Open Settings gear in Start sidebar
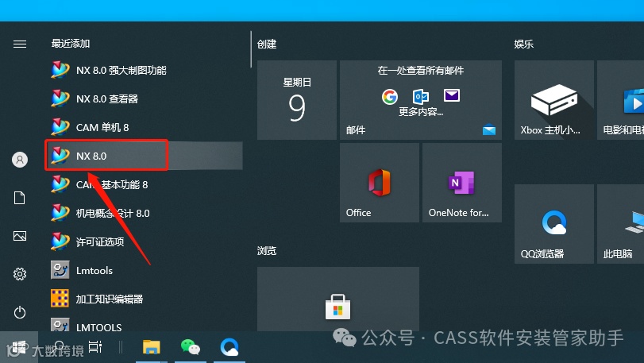This screenshot has width=644, height=363. [20, 274]
